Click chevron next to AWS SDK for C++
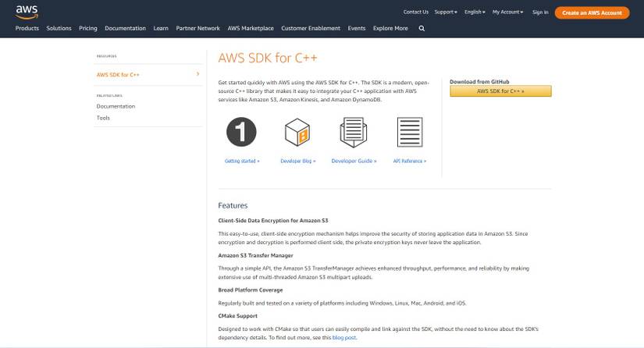 tap(198, 74)
